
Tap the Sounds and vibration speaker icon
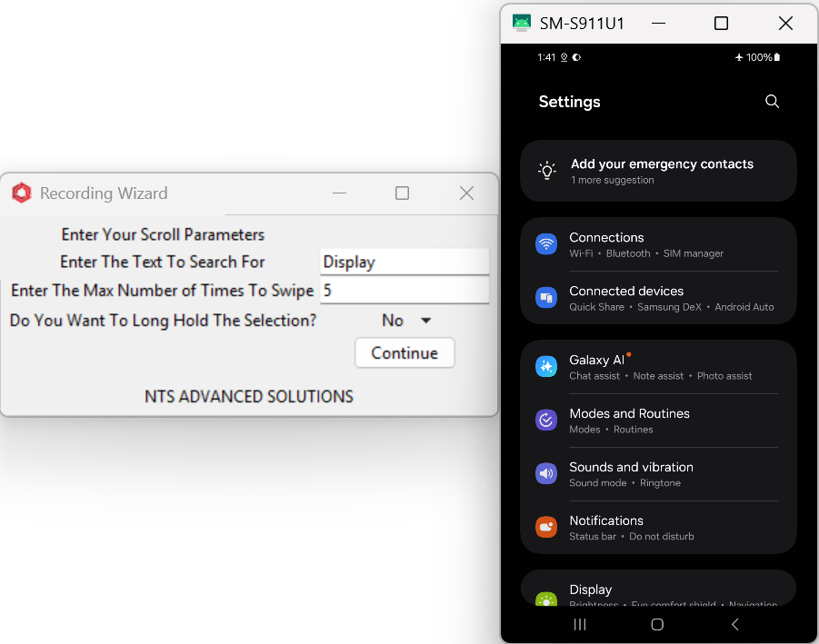coord(546,473)
